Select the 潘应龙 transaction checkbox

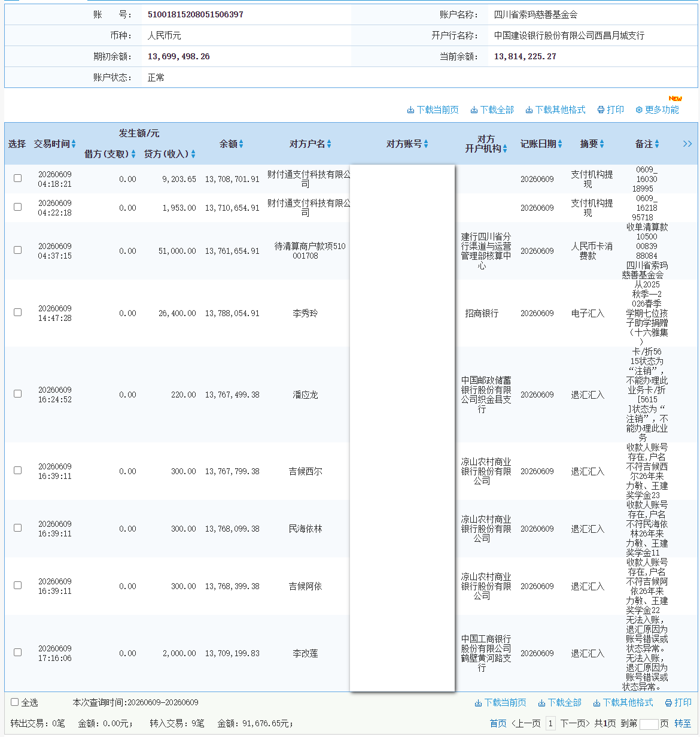point(17,393)
